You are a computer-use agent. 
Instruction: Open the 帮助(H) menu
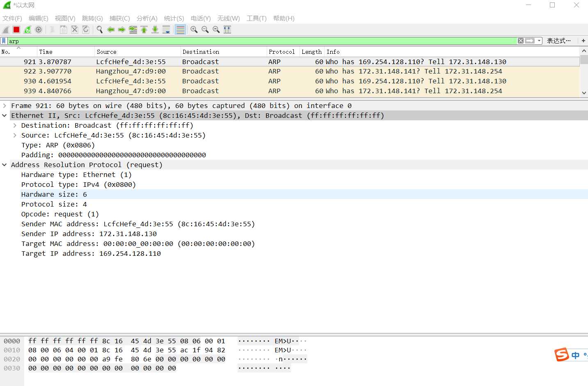[x=284, y=18]
